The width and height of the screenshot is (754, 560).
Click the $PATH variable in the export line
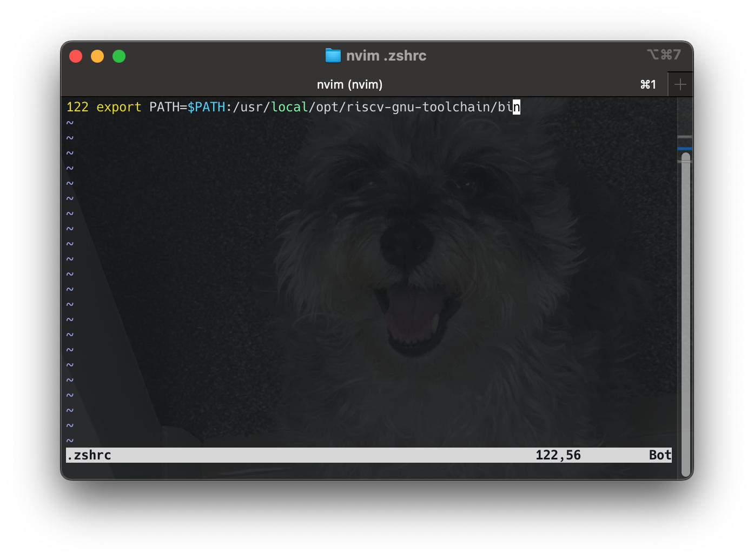coord(207,107)
